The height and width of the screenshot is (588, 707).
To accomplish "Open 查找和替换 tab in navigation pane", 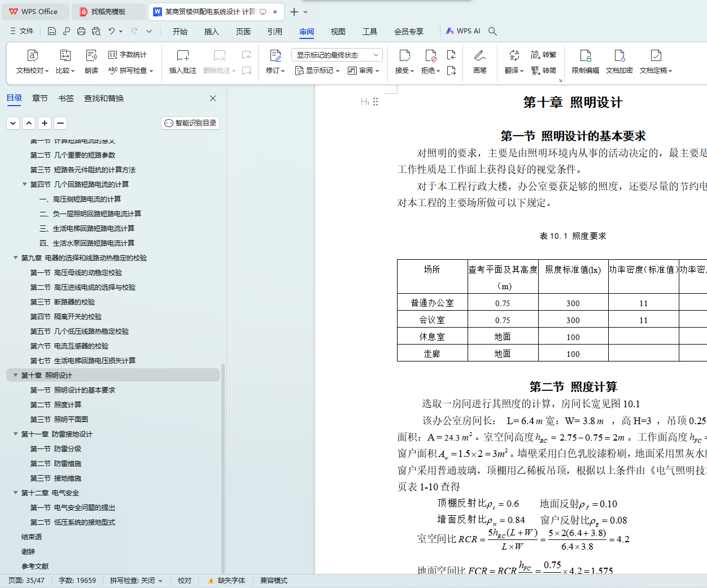I will (104, 98).
